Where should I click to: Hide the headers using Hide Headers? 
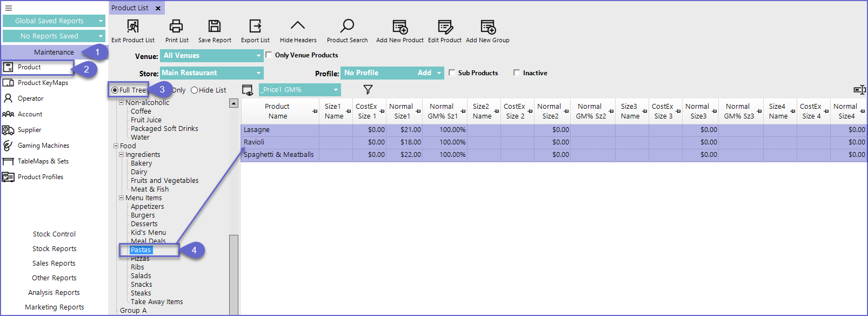[298, 26]
